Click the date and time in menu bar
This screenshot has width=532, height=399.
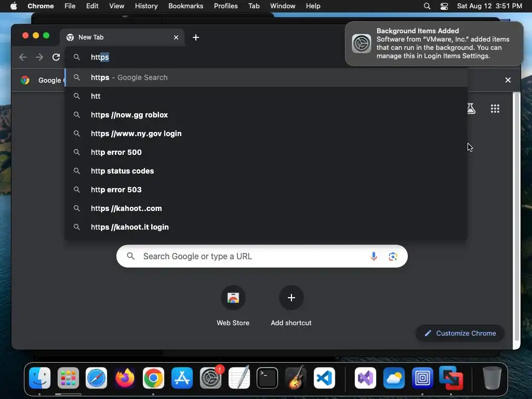tap(489, 6)
